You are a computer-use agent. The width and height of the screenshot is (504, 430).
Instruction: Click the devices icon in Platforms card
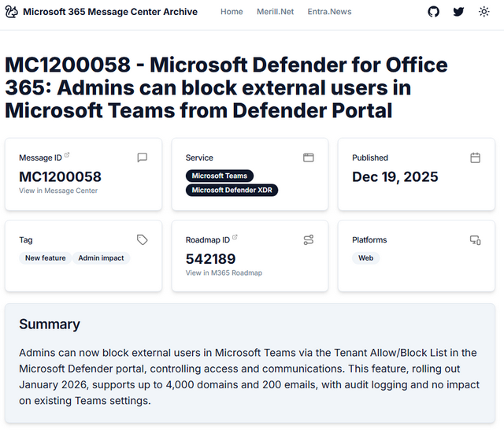tap(475, 239)
